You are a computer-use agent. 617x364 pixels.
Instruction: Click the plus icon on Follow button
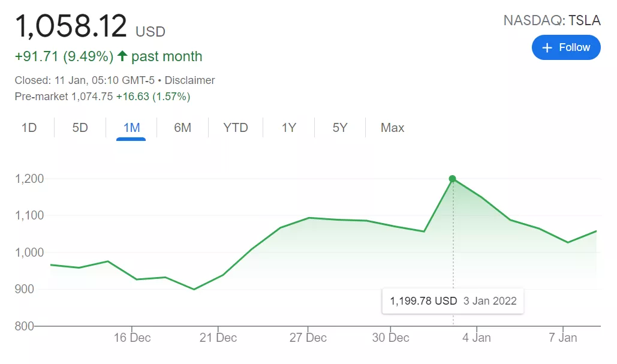coord(547,48)
